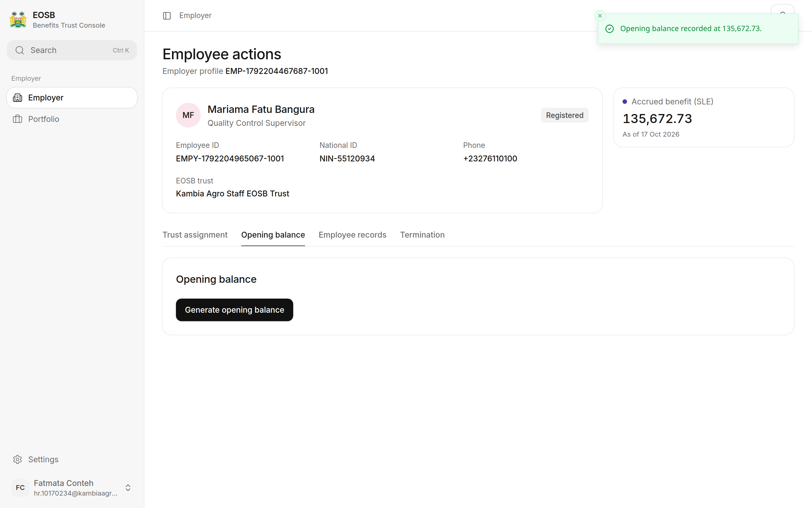Click phone number +23276110100

click(490, 159)
